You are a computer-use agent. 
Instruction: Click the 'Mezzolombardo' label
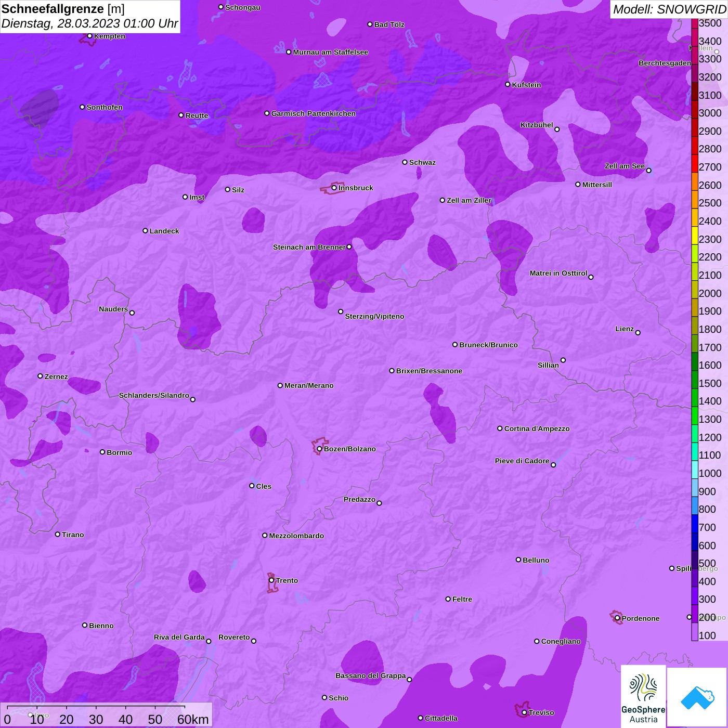[296, 536]
